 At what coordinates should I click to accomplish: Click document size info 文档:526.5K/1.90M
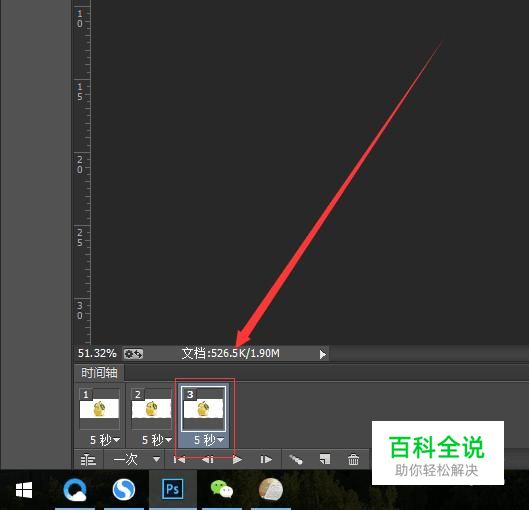230,353
